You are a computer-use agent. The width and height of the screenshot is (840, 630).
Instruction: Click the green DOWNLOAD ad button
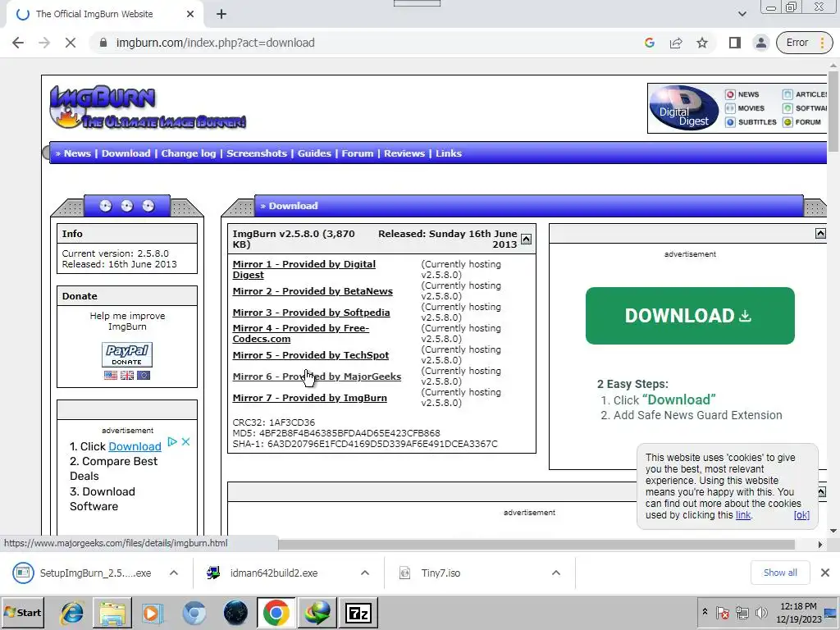(690, 316)
